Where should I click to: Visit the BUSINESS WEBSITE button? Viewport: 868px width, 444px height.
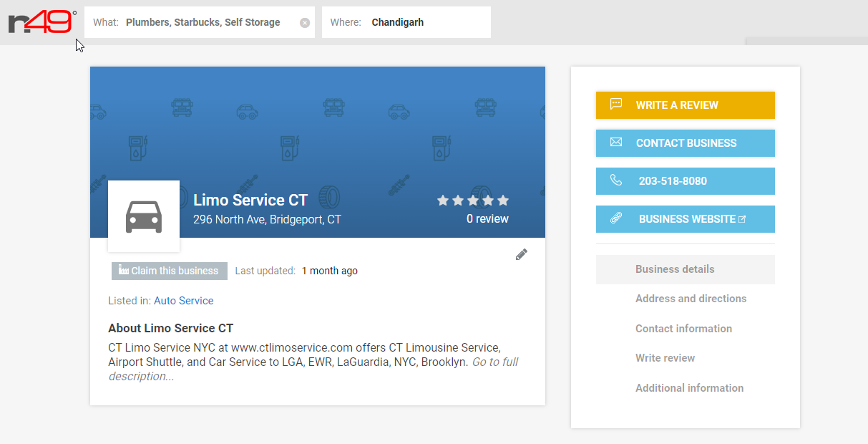686,219
